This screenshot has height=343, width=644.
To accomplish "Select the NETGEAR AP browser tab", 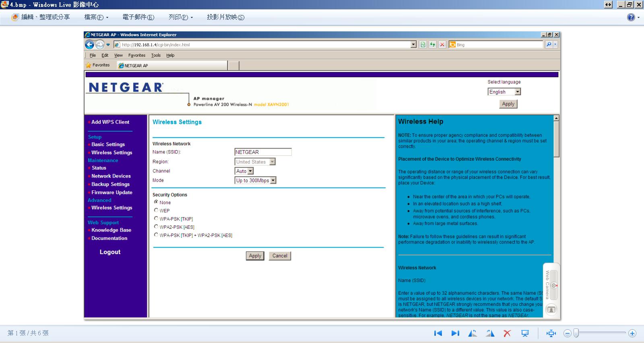I will click(x=172, y=65).
